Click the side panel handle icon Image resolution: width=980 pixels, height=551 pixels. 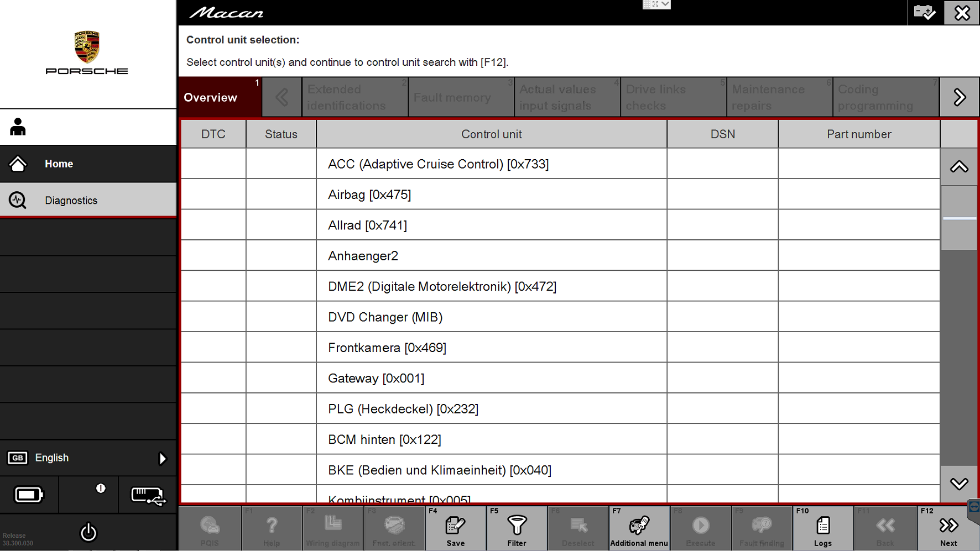(x=974, y=507)
